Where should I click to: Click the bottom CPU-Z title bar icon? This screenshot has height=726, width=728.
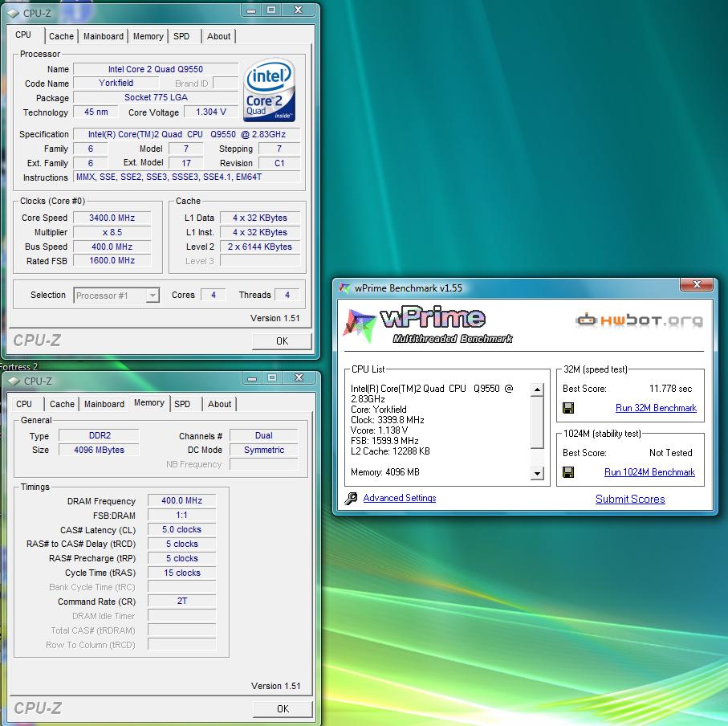point(14,381)
